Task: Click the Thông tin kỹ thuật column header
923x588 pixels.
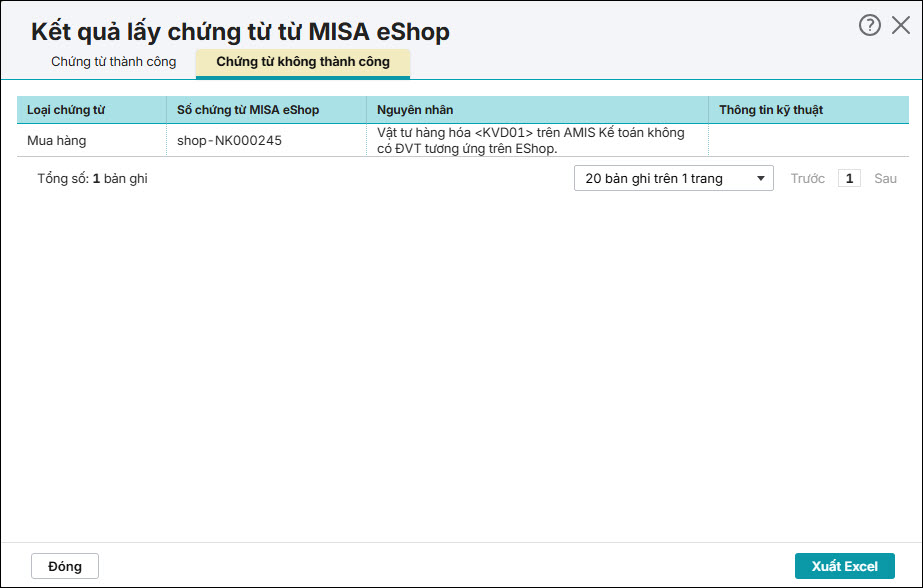Action: click(x=771, y=109)
